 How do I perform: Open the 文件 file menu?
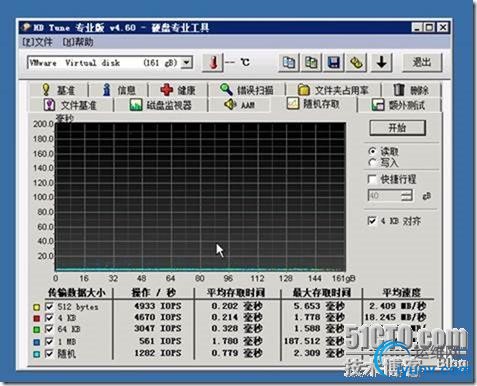[37, 42]
